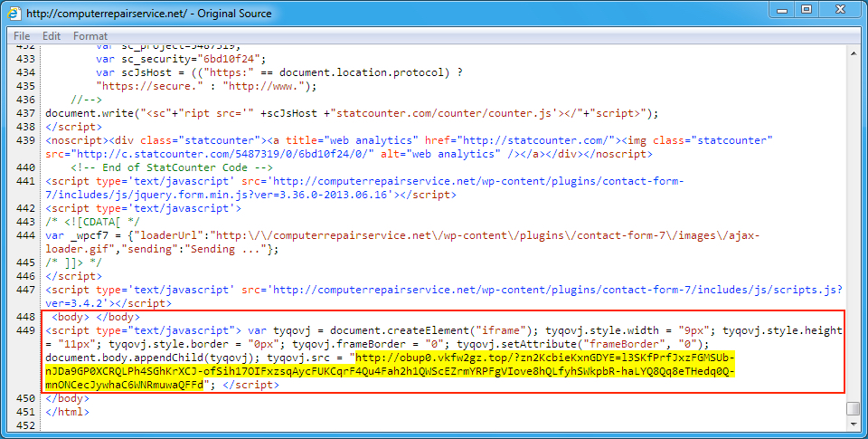Click line number 451
868x439 pixels.
(x=25, y=412)
